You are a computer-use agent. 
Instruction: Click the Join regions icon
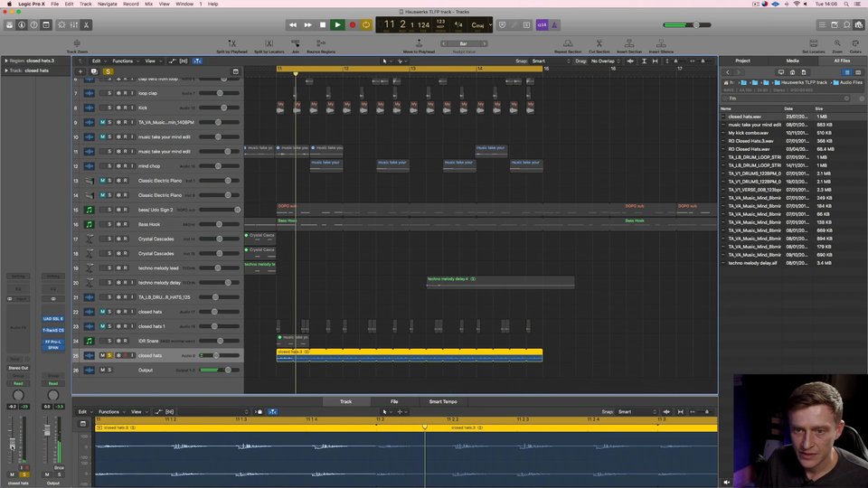295,43
